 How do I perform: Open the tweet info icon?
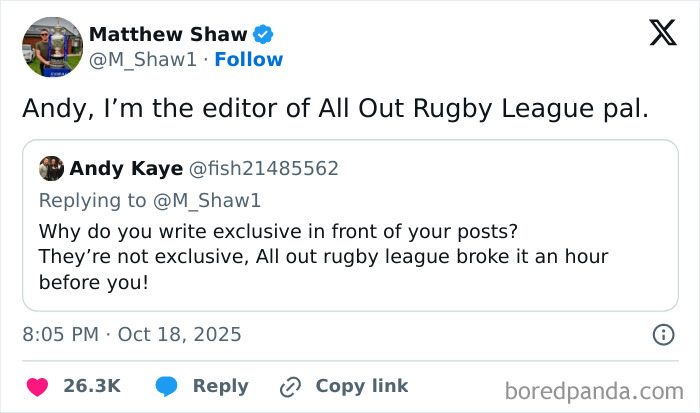(662, 334)
